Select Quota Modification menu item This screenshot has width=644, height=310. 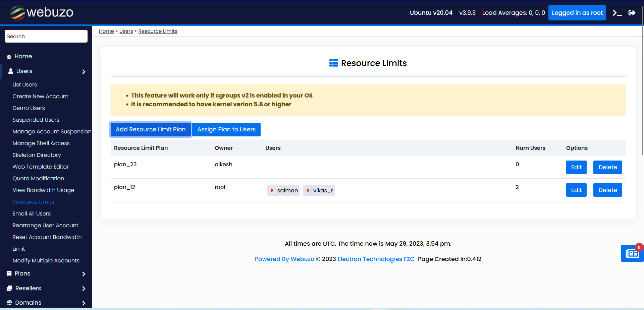tap(38, 178)
